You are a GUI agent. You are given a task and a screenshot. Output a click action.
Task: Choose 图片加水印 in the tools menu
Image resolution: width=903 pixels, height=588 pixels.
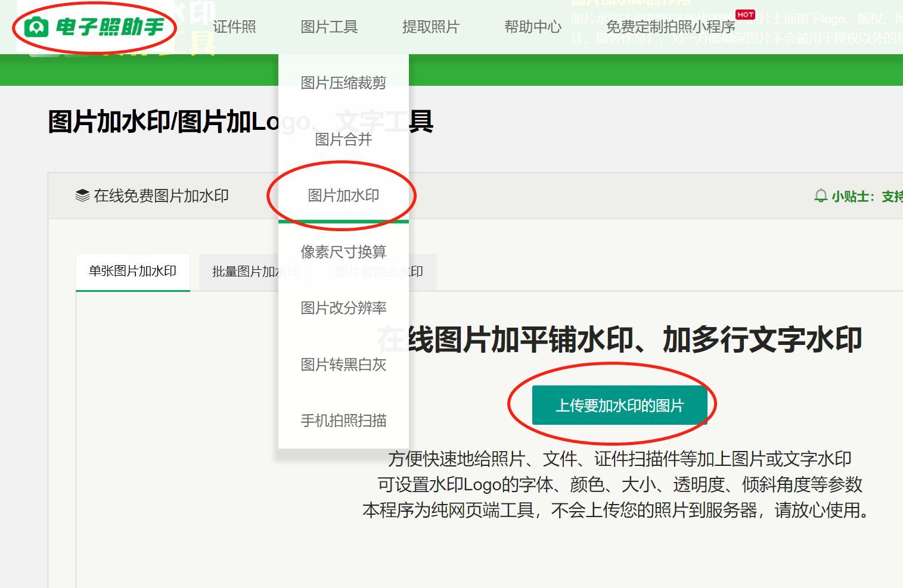click(x=343, y=194)
